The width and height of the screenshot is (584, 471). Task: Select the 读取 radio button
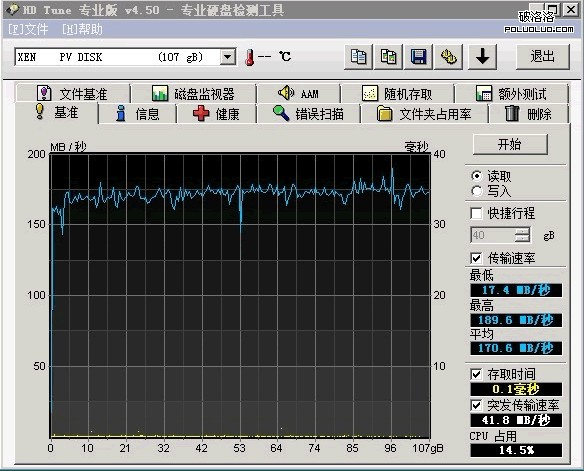(x=476, y=176)
